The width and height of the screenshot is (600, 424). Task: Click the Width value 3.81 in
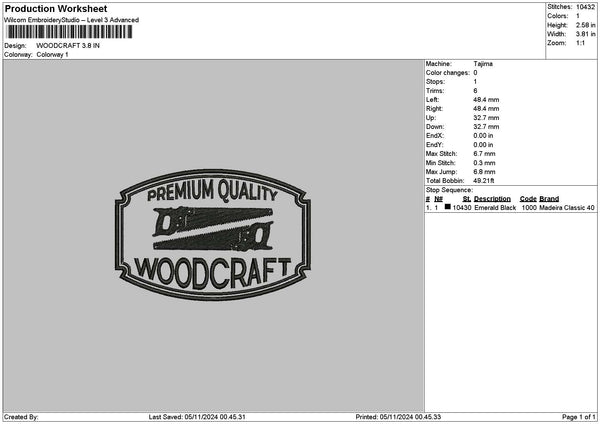coord(585,34)
